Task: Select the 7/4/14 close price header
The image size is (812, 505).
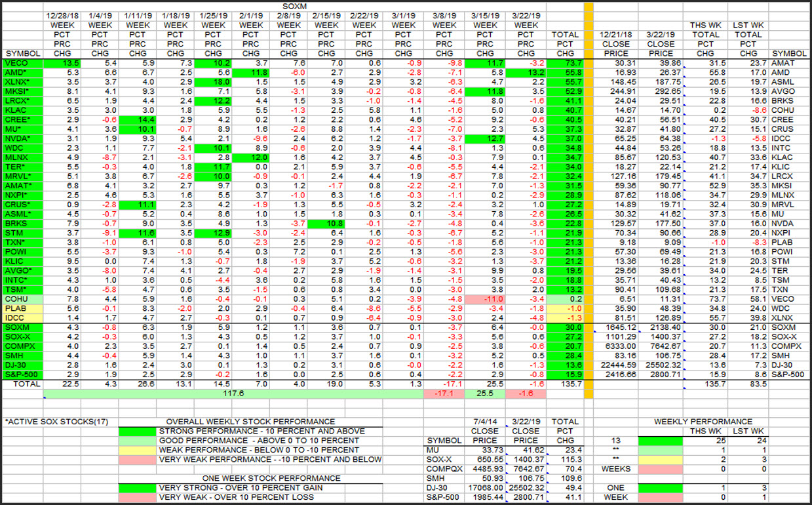Action: 485,422
